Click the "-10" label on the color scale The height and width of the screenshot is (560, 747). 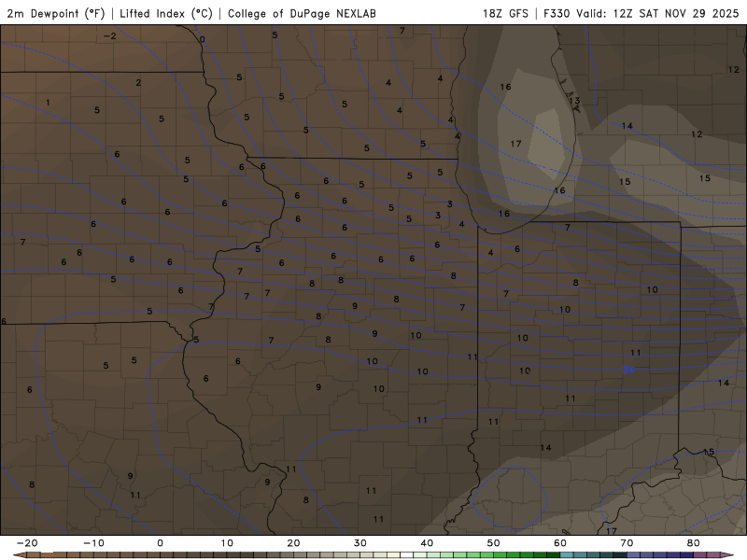93,543
